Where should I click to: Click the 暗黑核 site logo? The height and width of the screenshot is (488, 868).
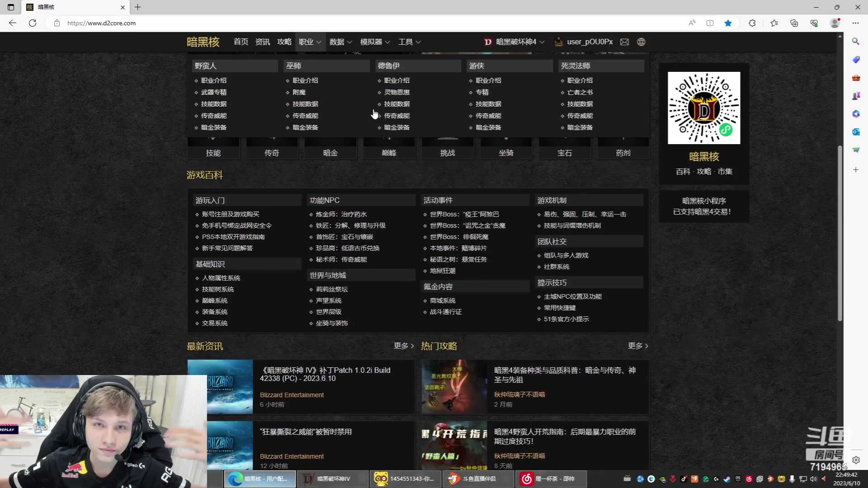tap(203, 42)
